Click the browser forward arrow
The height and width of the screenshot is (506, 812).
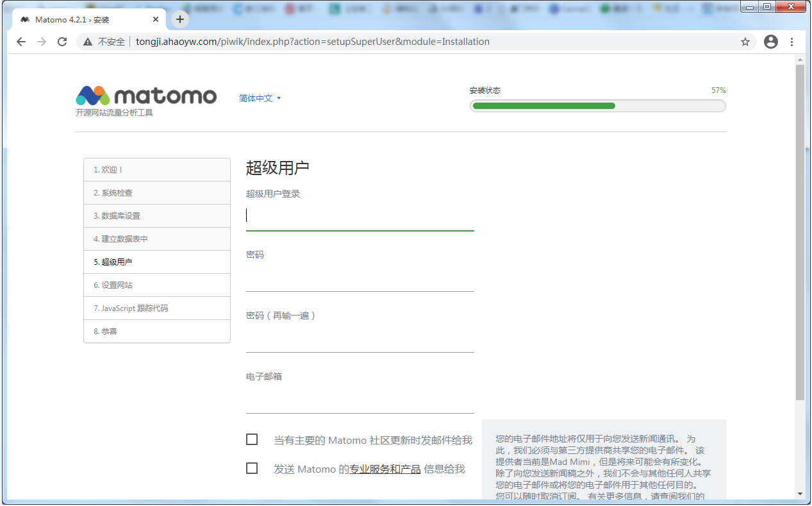42,42
